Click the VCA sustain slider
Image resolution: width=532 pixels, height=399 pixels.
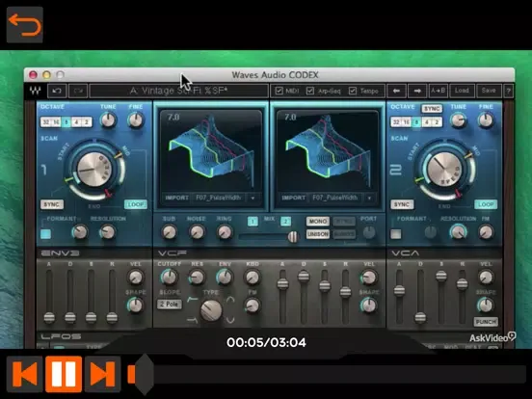pos(441,277)
